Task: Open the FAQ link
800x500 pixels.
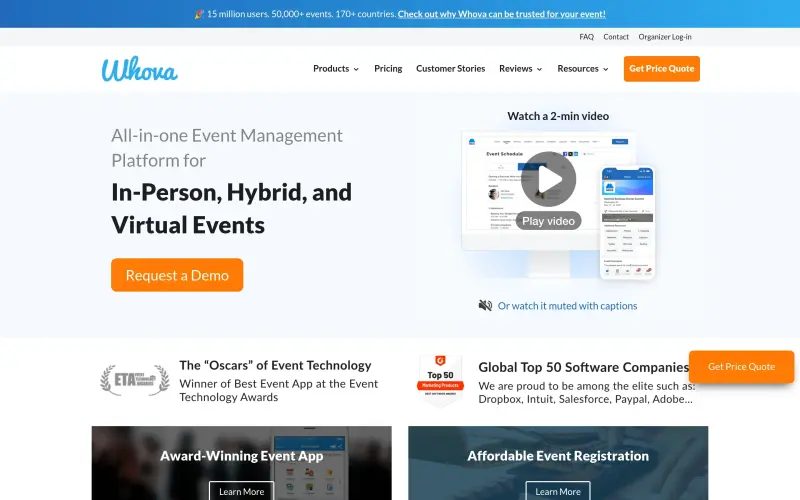Action: [x=586, y=37]
